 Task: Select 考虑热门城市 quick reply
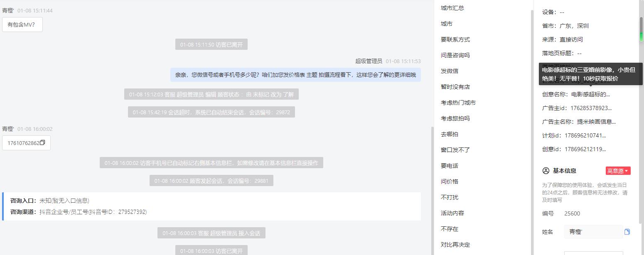[458, 103]
